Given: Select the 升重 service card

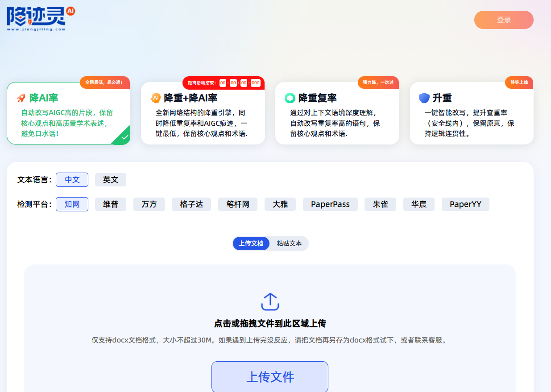Looking at the screenshot, I should coord(472,113).
